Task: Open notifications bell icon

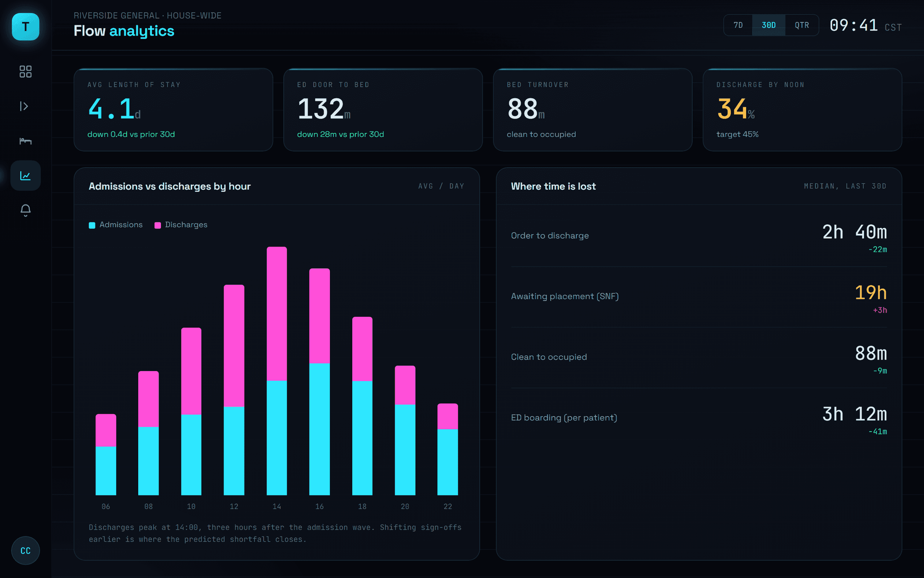Action: [x=25, y=210]
